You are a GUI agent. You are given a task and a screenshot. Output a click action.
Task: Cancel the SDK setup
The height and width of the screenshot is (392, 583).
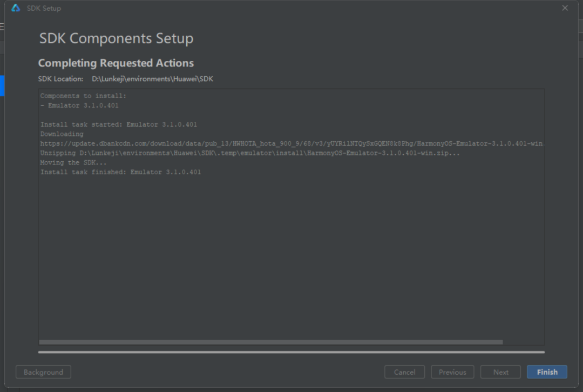click(404, 372)
